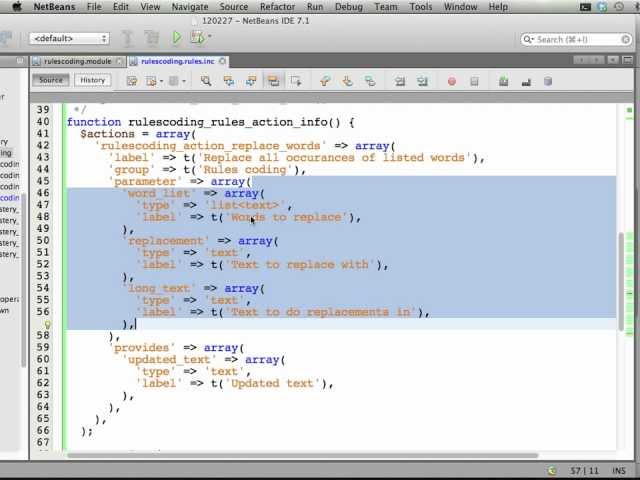640x480 pixels.
Task: Expand the Debug Project dropdown arrow
Action: point(209,38)
